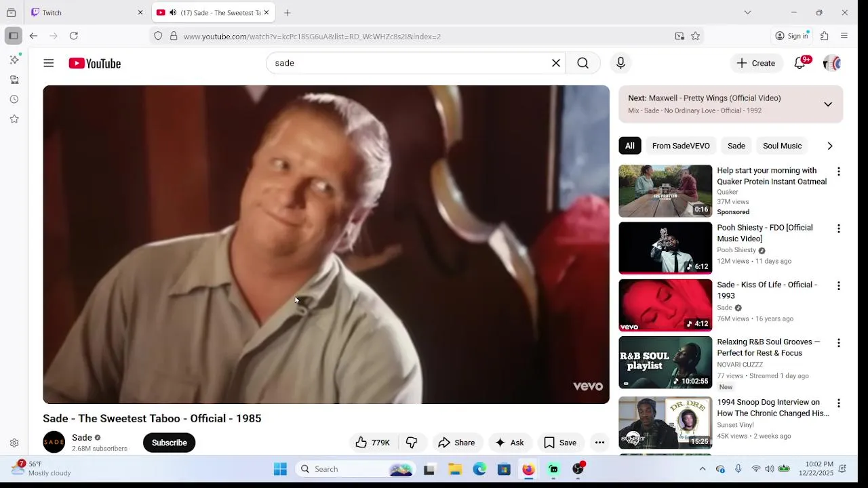The height and width of the screenshot is (488, 868).
Task: Open the YouTube account avatar menu
Action: click(832, 63)
